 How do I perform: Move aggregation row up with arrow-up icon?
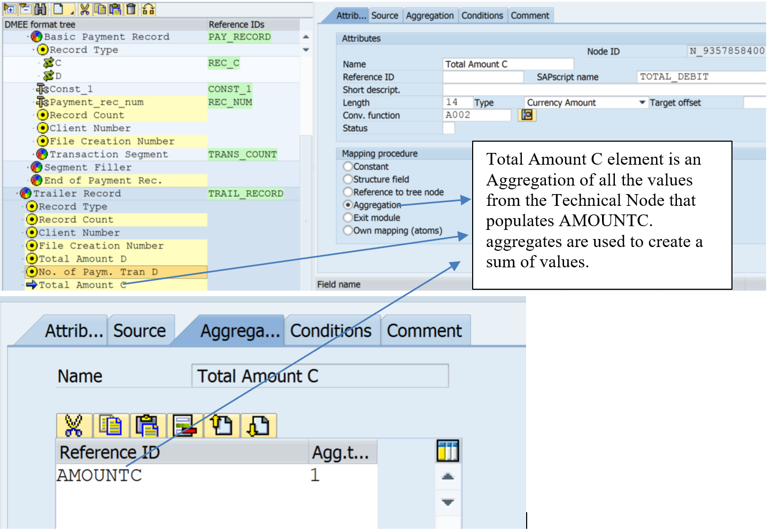221,426
